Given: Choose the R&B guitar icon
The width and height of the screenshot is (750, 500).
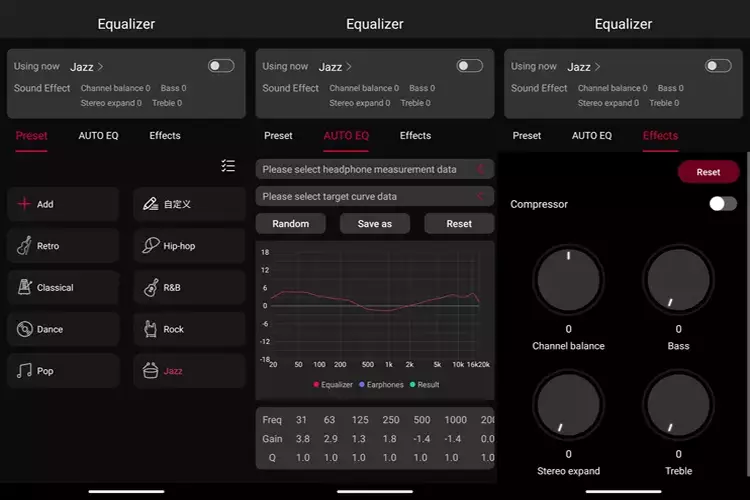Looking at the screenshot, I should (x=151, y=287).
